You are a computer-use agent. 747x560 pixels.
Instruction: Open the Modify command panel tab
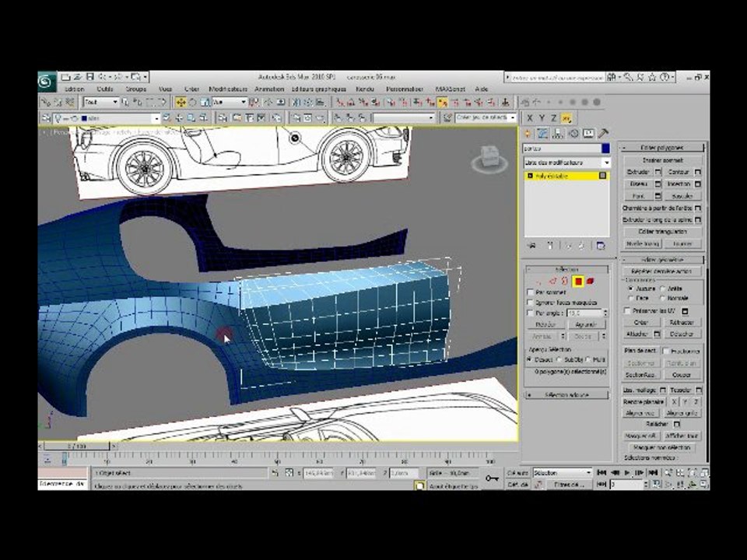[x=542, y=134]
